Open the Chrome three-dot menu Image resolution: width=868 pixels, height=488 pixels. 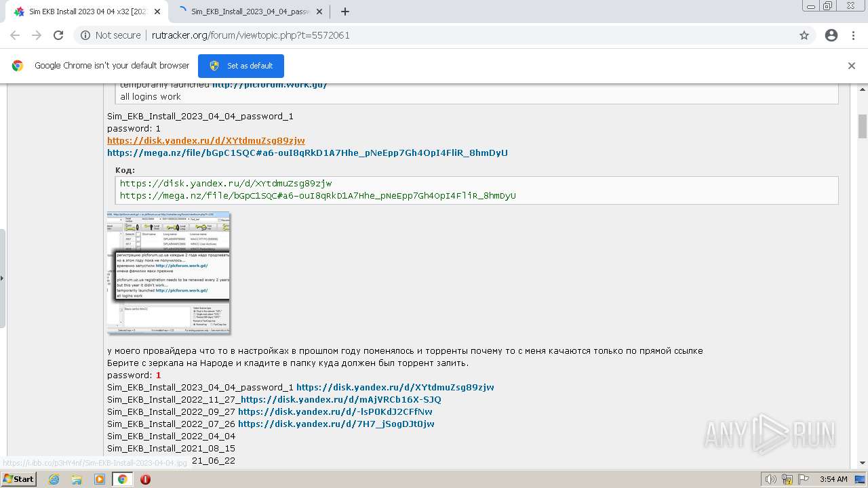point(853,35)
